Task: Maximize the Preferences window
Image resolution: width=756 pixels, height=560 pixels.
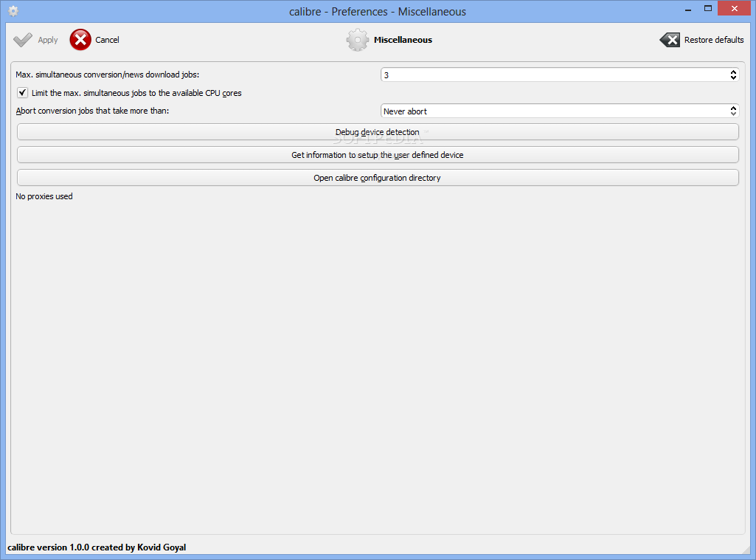Action: click(708, 9)
